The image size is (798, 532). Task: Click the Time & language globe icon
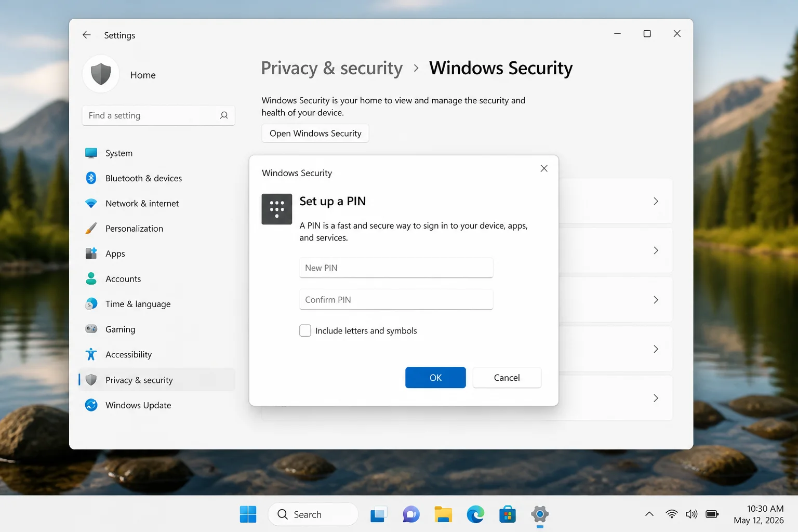coord(91,304)
